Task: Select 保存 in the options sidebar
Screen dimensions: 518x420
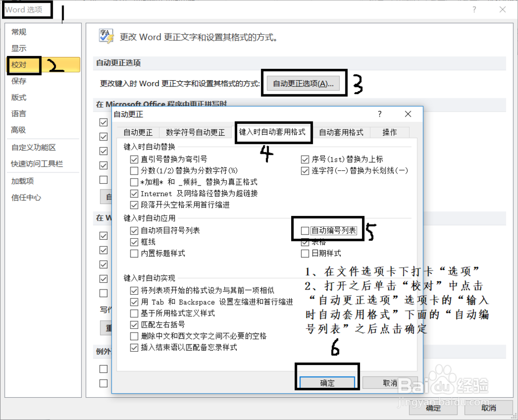Action: 44,81
